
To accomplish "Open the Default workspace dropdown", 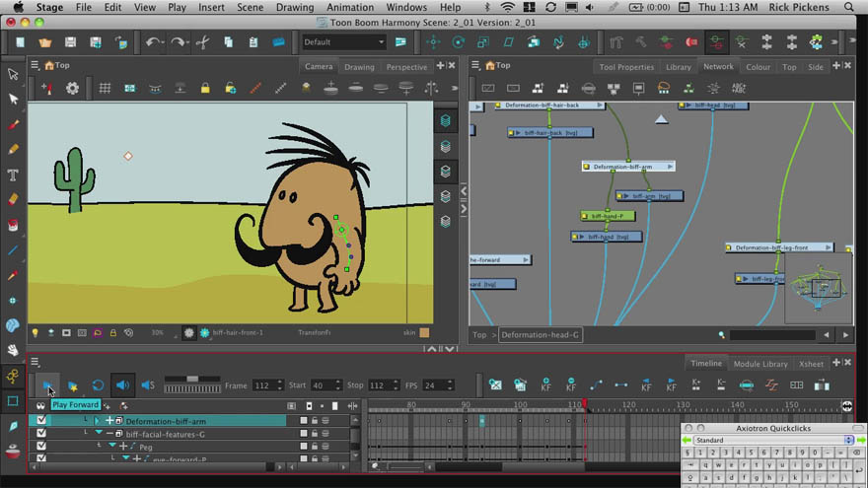I will (x=343, y=42).
